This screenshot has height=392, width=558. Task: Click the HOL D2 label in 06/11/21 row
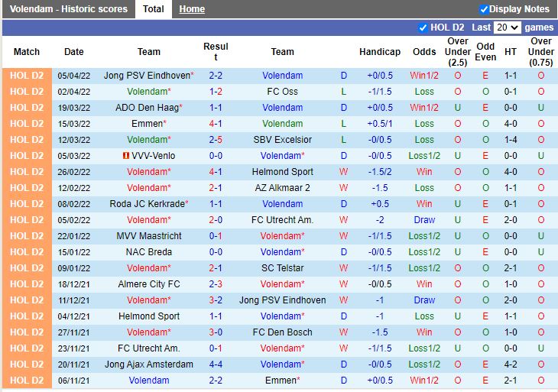pyautogui.click(x=27, y=380)
